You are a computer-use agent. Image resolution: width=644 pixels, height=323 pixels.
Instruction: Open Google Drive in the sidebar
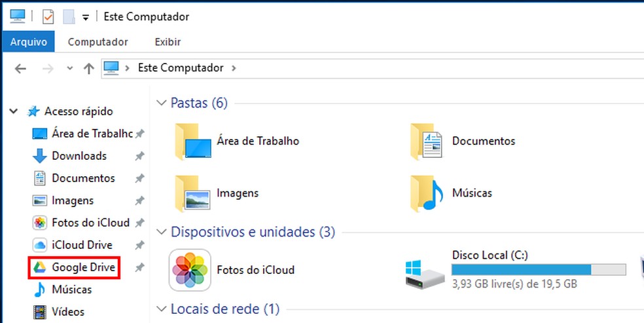click(x=83, y=267)
